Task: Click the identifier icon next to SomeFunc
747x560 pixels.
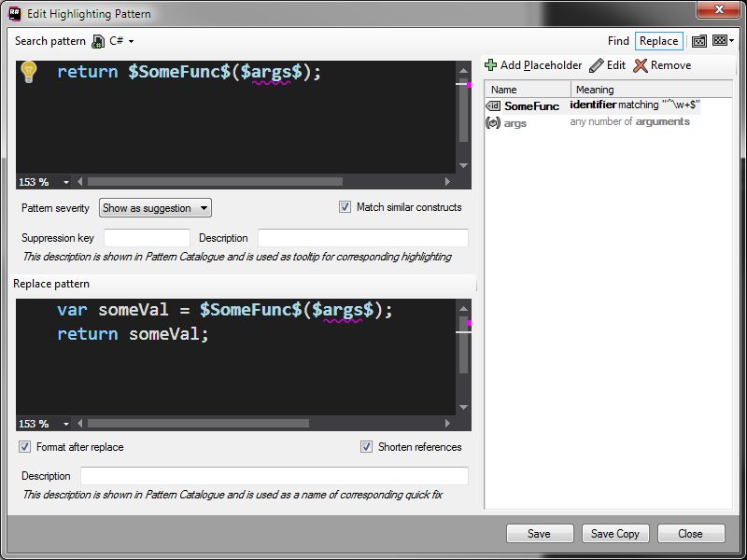Action: [493, 105]
